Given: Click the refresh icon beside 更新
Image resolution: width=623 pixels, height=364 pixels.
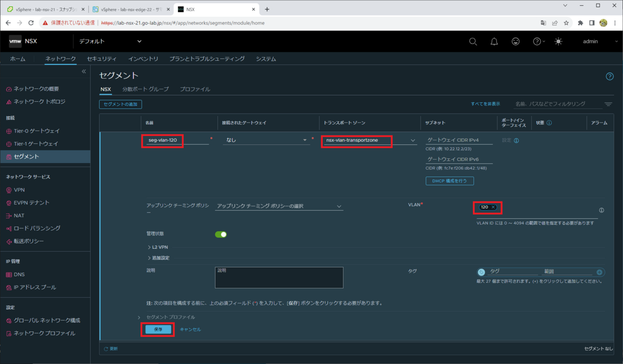Looking at the screenshot, I should pyautogui.click(x=106, y=349).
